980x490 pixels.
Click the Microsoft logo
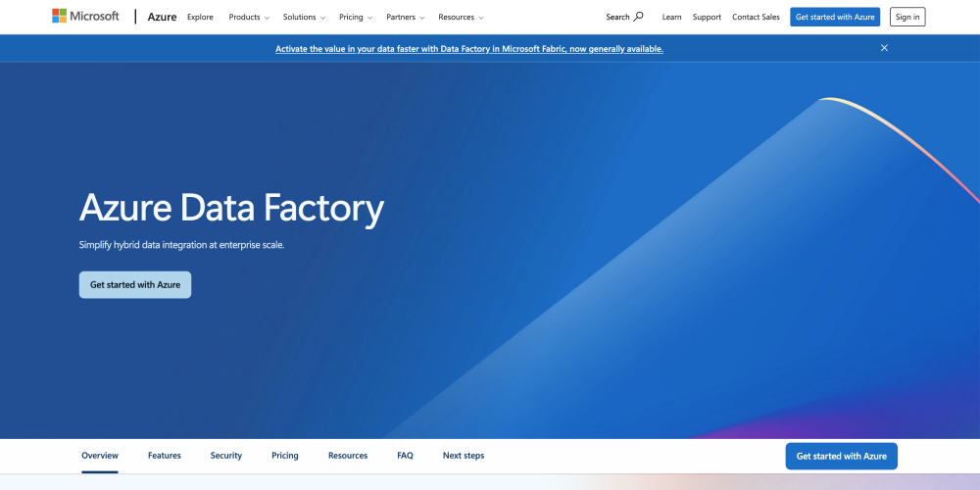click(85, 17)
